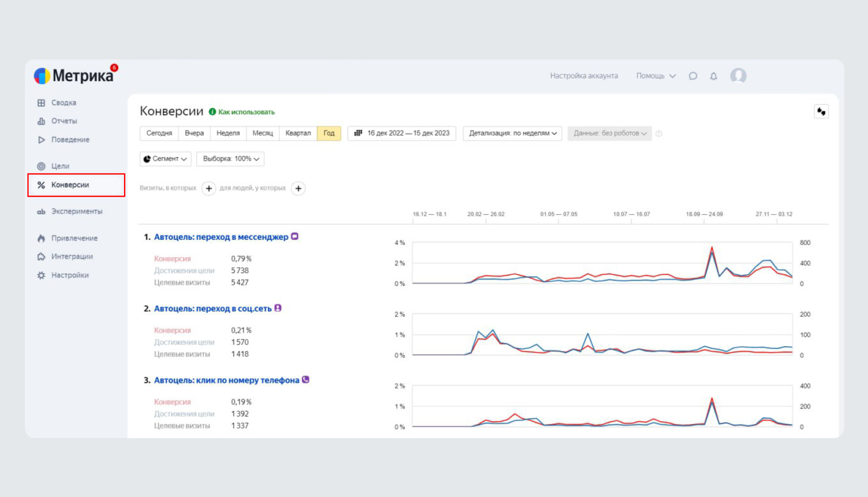Open Интеграции in the sidebar
The image size is (868, 497).
click(x=72, y=256)
